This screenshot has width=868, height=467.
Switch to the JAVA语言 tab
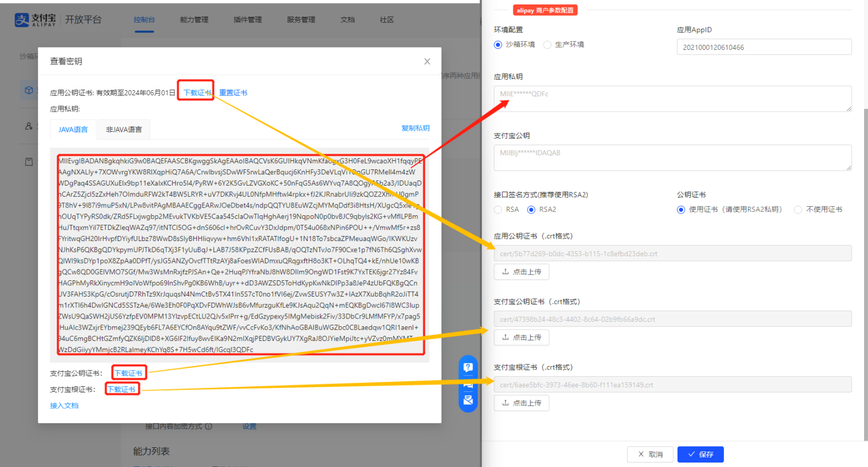tap(73, 130)
